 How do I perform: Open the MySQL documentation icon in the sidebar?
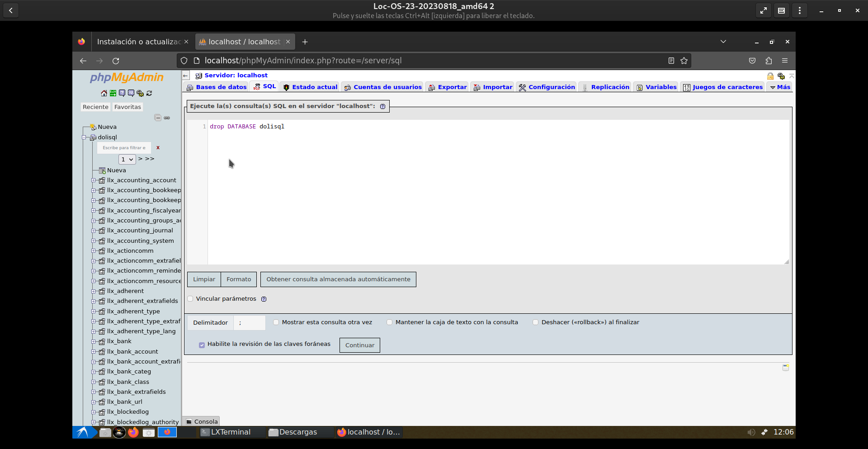click(131, 93)
